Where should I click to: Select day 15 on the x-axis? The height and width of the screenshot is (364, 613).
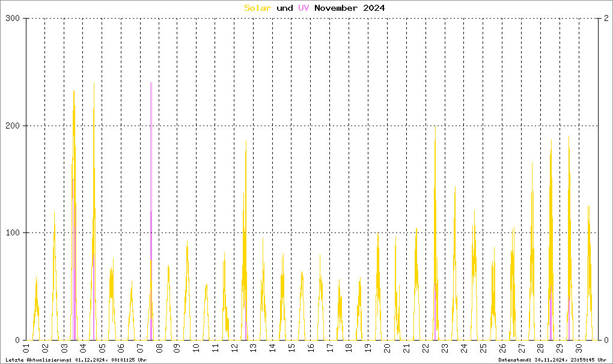click(291, 349)
